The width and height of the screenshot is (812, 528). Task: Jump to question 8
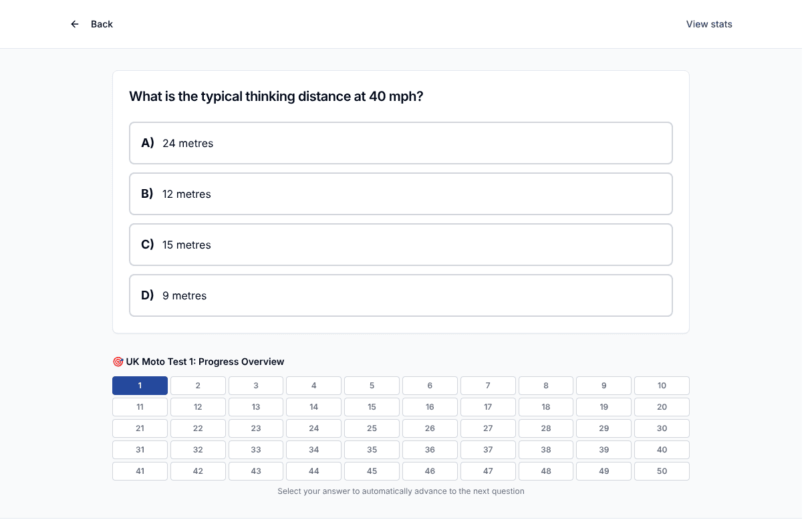[x=546, y=386]
